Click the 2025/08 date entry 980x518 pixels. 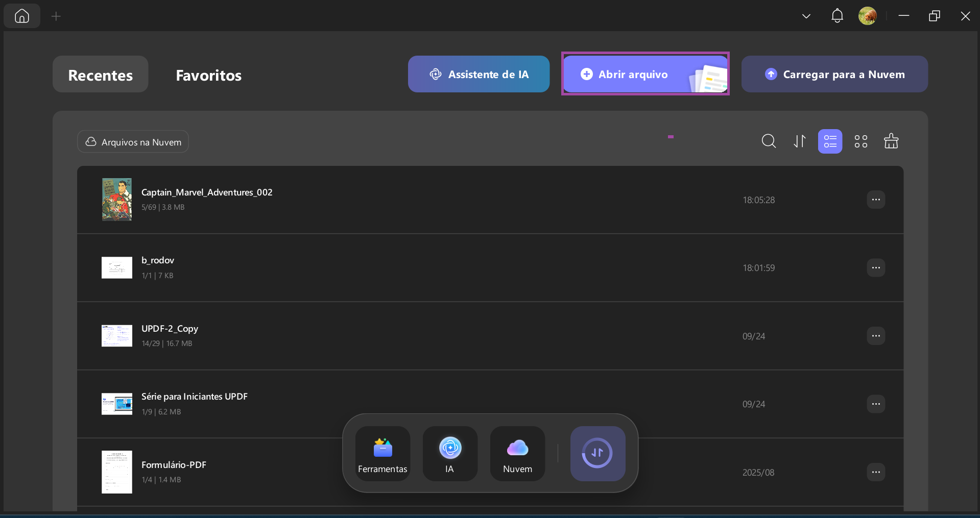[758, 473]
